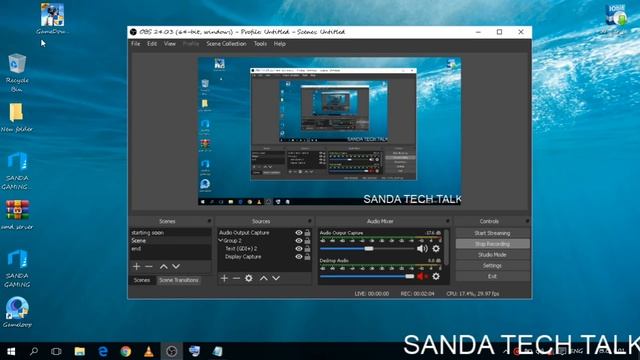The image size is (640, 360).
Task: Collapse the Group 2 source group
Action: coord(220,240)
